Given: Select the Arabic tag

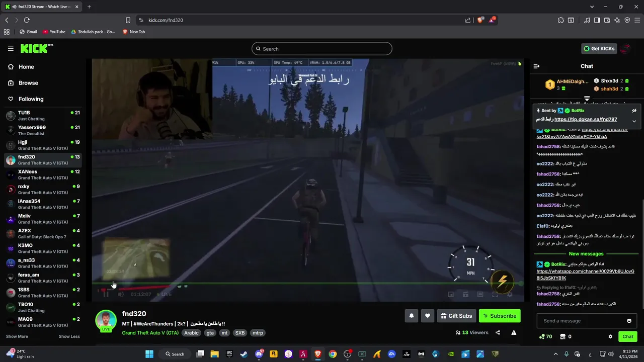Looking at the screenshot, I should tap(191, 333).
